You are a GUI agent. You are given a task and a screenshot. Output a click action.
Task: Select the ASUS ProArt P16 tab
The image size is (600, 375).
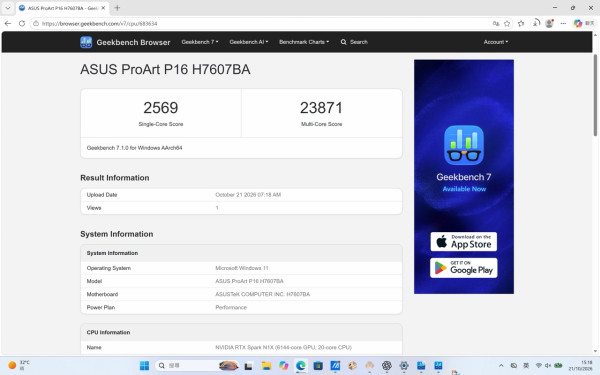(62, 8)
